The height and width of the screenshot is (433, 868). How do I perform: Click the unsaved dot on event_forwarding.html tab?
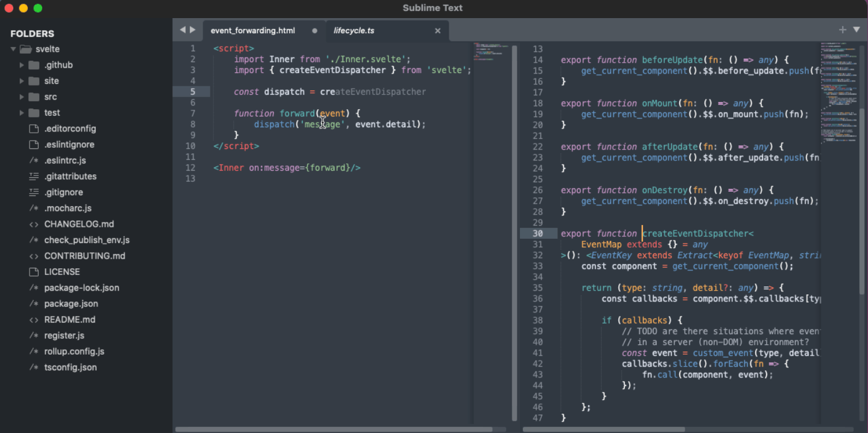pyautogui.click(x=314, y=31)
